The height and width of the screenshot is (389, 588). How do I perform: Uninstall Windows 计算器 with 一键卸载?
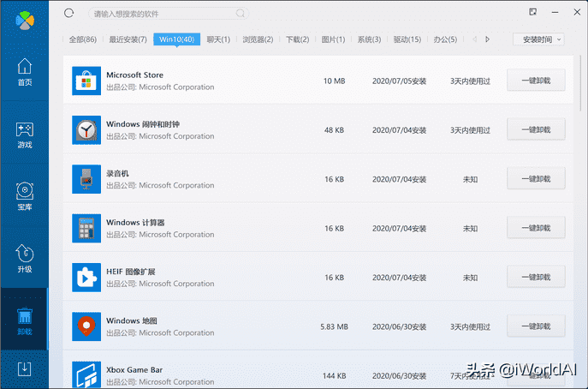pyautogui.click(x=536, y=228)
